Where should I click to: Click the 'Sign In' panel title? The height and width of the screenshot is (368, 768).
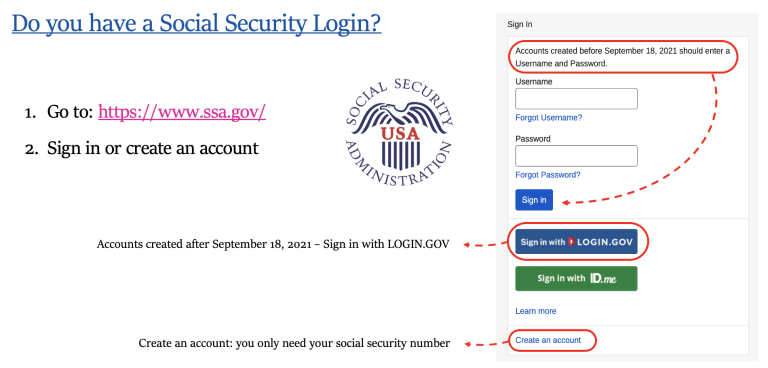click(520, 24)
